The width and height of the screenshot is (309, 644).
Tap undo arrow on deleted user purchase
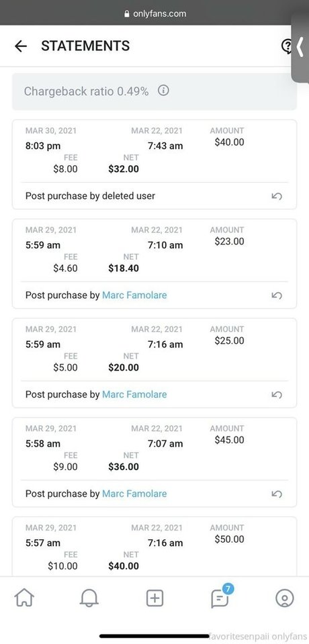point(277,196)
